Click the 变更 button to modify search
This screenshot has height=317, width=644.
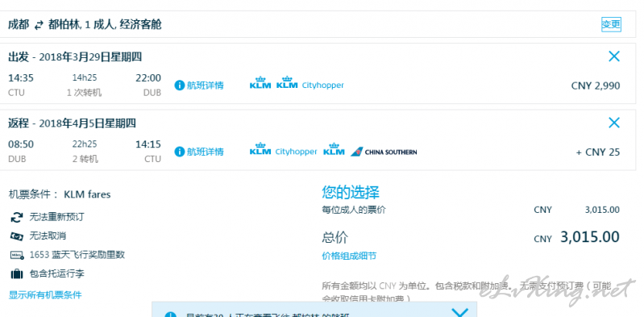tap(611, 24)
